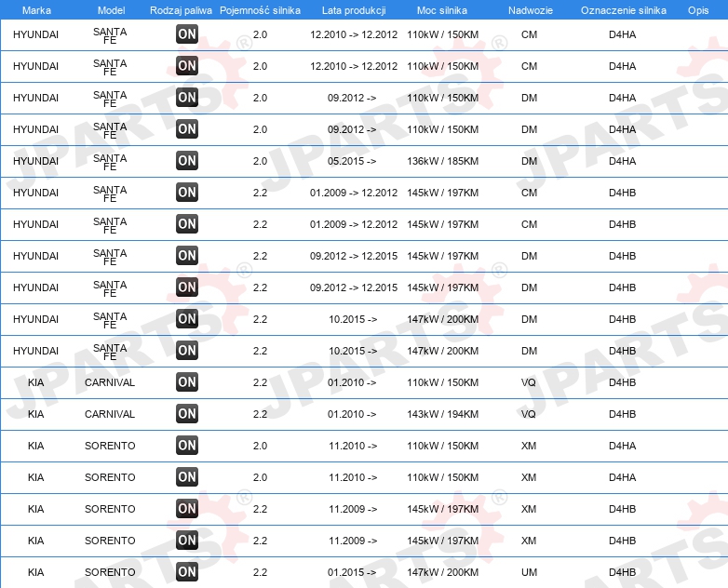Viewport: 728px width, 588px height.
Task: Click 2.0 capacity in the 05.2015 row
Action: 260,161
